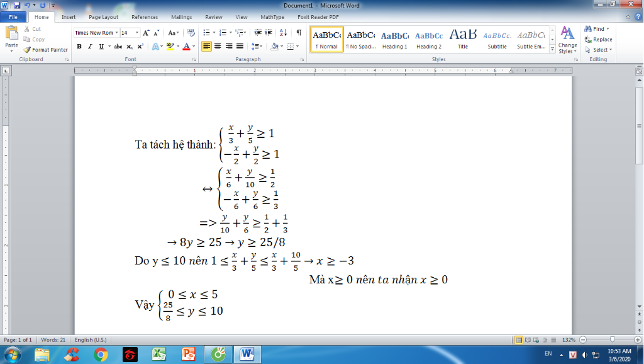Click the red font color button
644x364 pixels.
tap(186, 47)
